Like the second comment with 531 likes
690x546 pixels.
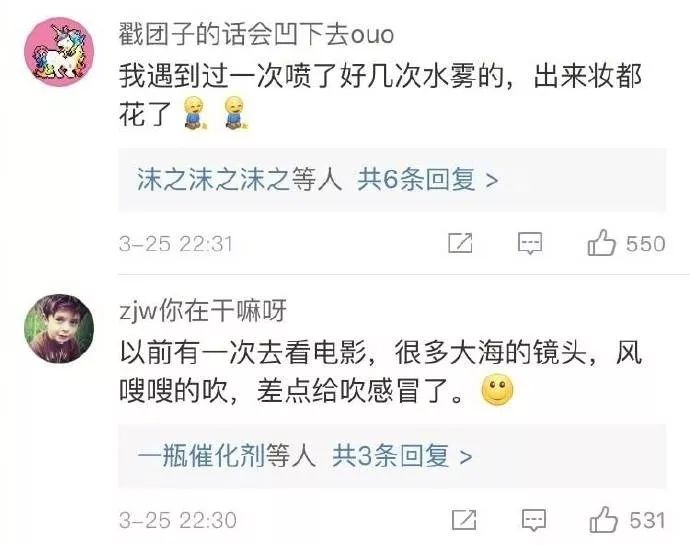(604, 519)
